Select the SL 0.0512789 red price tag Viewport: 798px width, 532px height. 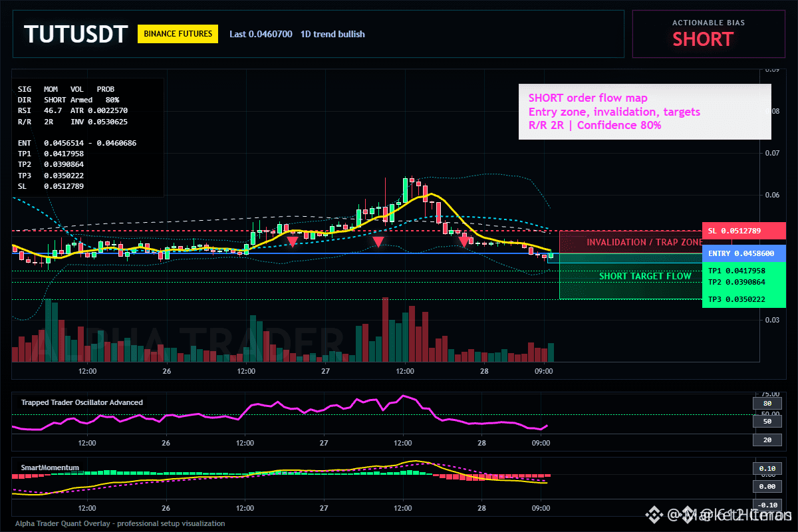[744, 231]
